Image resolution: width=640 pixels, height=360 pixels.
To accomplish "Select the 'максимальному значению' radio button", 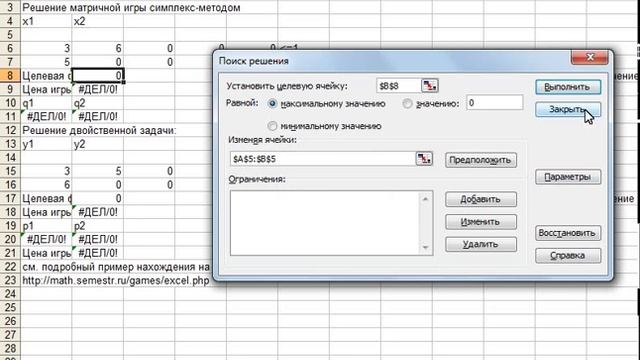I will pos(272,104).
